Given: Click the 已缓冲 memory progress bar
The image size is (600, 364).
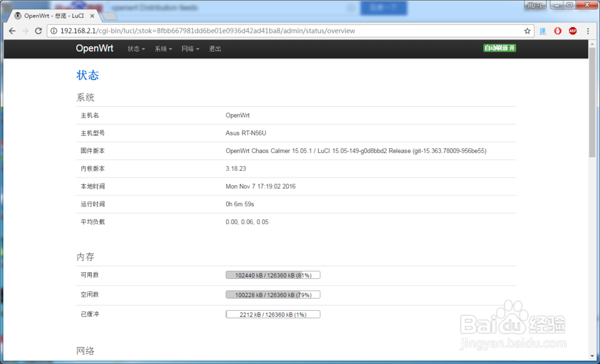Looking at the screenshot, I should point(273,314).
